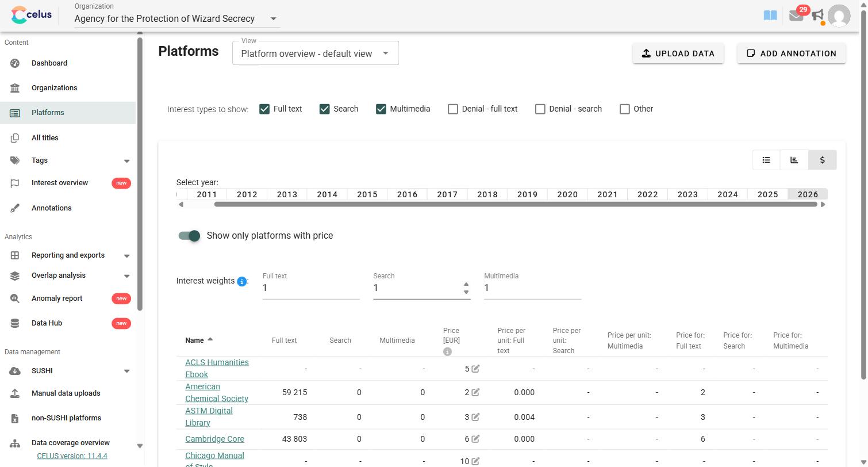Open non-SUSHI platforms page
This screenshot has width=868, height=467.
click(x=66, y=418)
